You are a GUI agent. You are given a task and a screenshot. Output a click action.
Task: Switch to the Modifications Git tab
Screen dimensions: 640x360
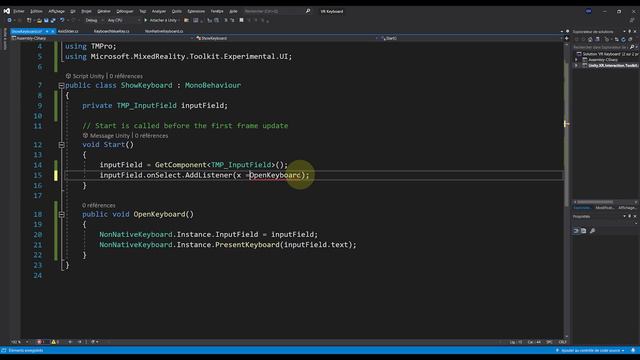(x=605, y=208)
